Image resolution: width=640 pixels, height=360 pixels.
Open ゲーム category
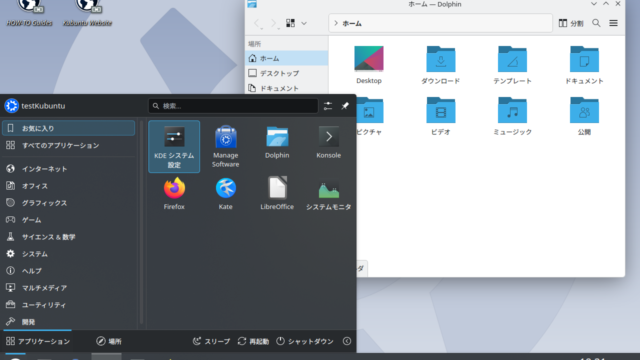(x=69, y=220)
